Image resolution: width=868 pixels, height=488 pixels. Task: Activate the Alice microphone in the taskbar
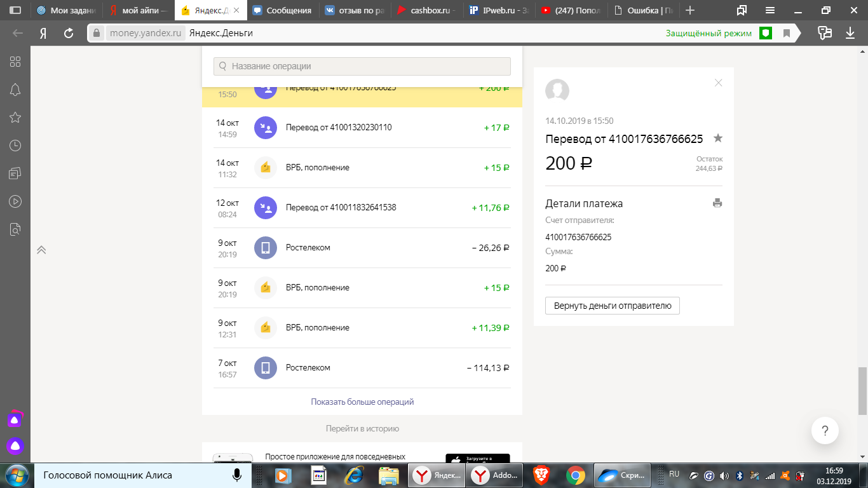pos(237,475)
